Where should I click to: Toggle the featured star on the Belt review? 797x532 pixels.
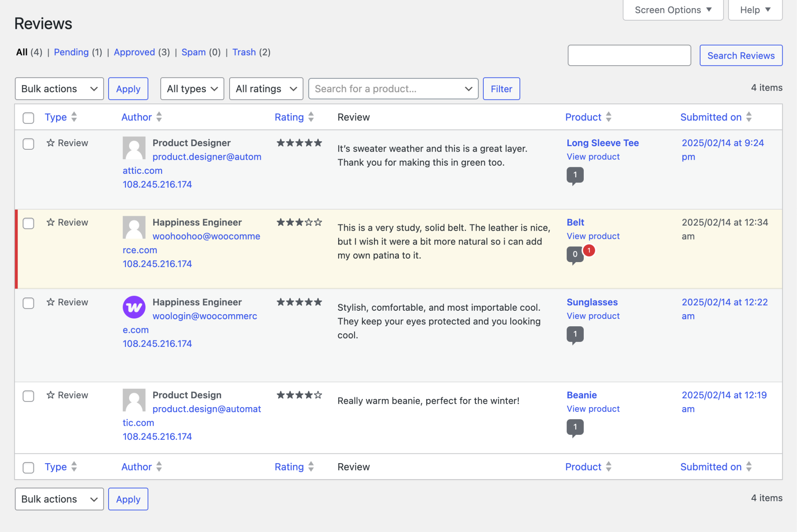(x=50, y=222)
